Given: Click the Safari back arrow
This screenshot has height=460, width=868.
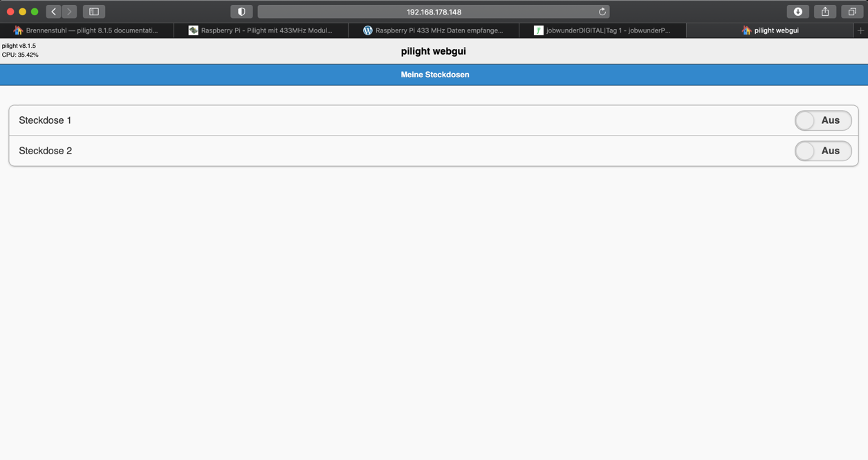Looking at the screenshot, I should (54, 12).
